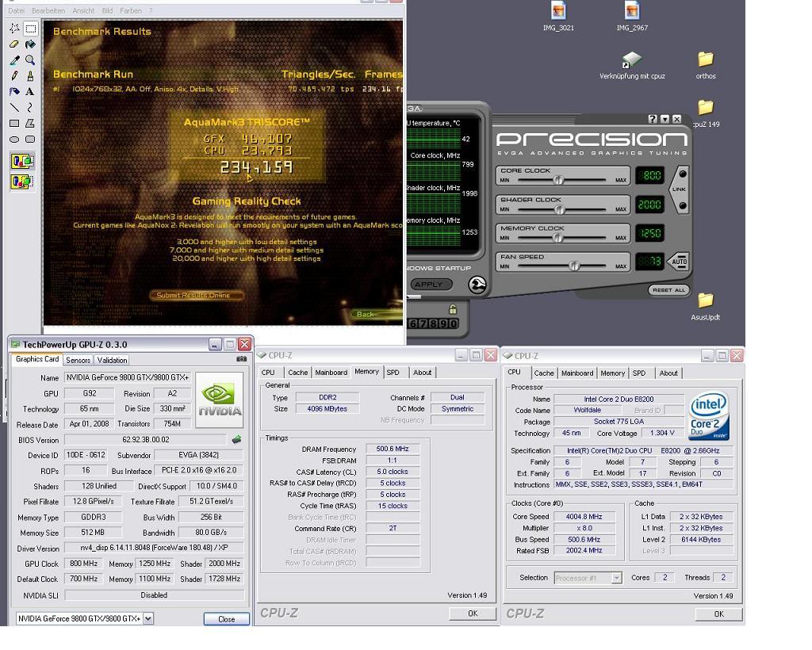Pick the Polygon shape tool
Viewport: 812px width, 650px height.
(31, 123)
